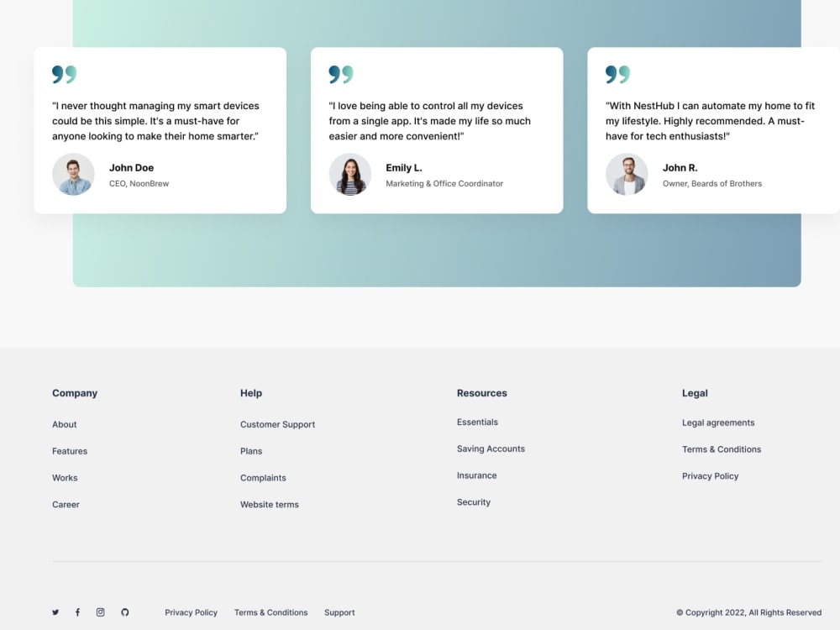Click John Doe's avatar photo

pyautogui.click(x=73, y=174)
